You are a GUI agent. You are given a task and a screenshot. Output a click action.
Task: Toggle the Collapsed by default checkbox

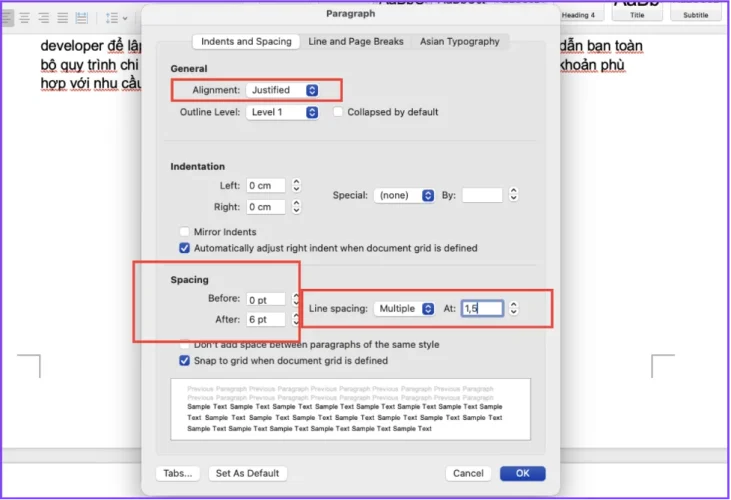click(339, 112)
